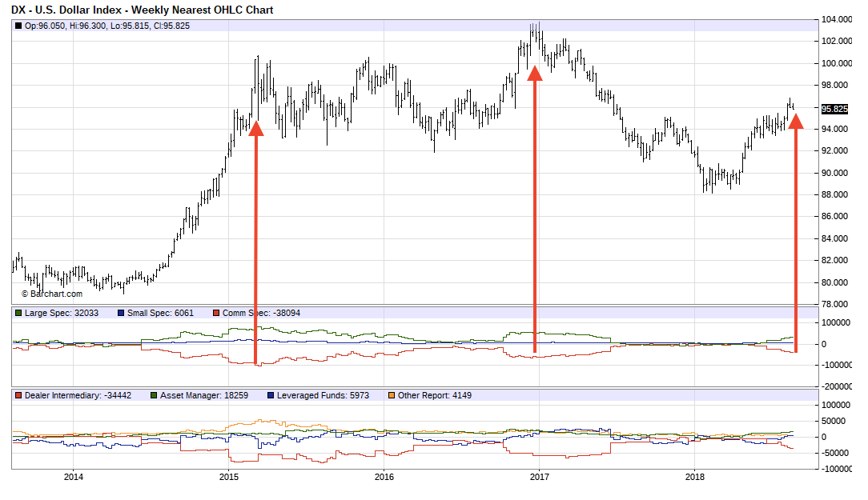Click the red arrowhead at the 2018 price
The height and width of the screenshot is (500, 868).
[x=795, y=122]
